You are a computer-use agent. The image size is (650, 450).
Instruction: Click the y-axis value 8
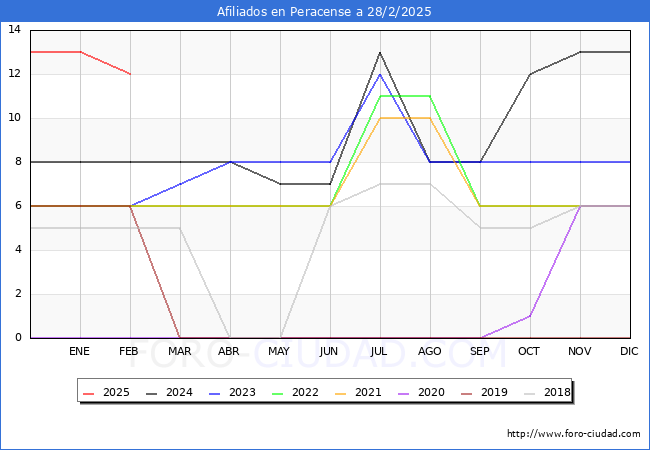pos(18,162)
